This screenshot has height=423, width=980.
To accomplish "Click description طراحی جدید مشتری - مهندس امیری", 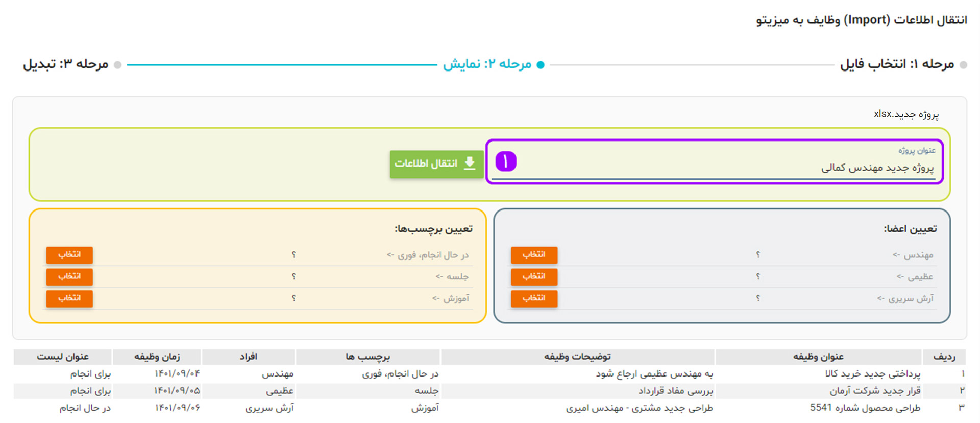I will click(x=640, y=408).
